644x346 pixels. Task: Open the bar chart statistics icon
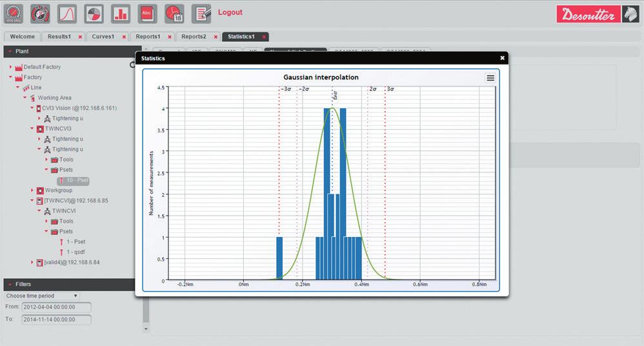click(120, 14)
